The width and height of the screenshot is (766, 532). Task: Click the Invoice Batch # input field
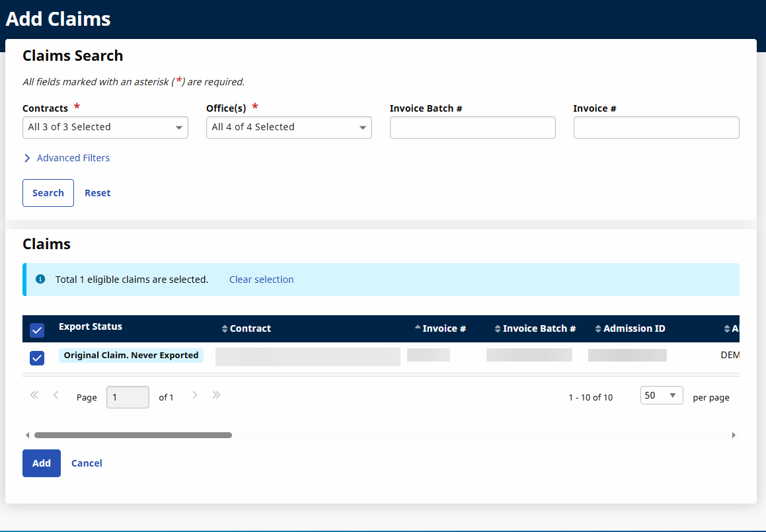pos(473,128)
